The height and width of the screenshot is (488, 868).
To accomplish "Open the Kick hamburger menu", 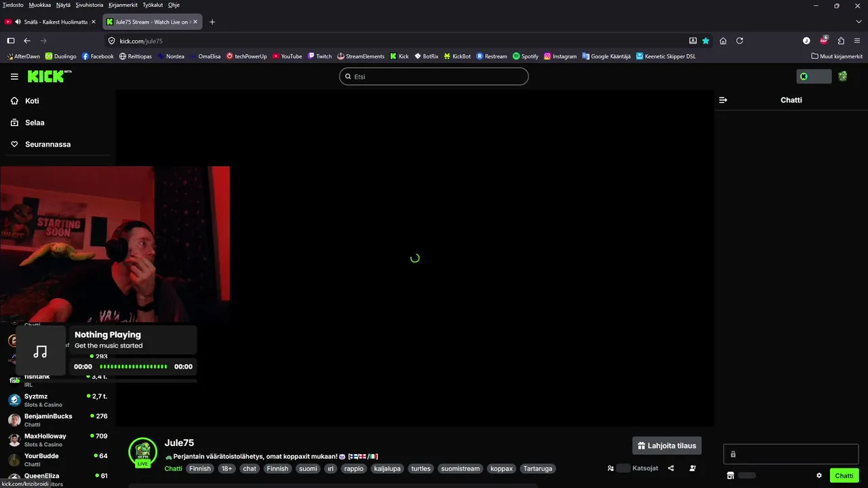I will point(14,77).
